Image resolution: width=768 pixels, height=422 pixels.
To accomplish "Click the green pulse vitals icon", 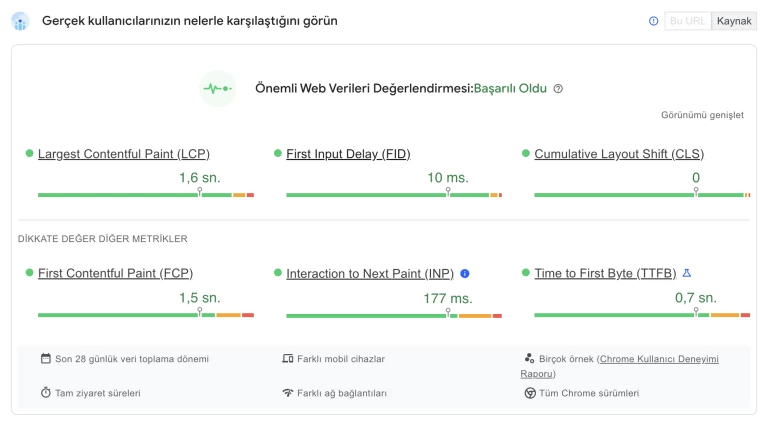I will tap(217, 89).
